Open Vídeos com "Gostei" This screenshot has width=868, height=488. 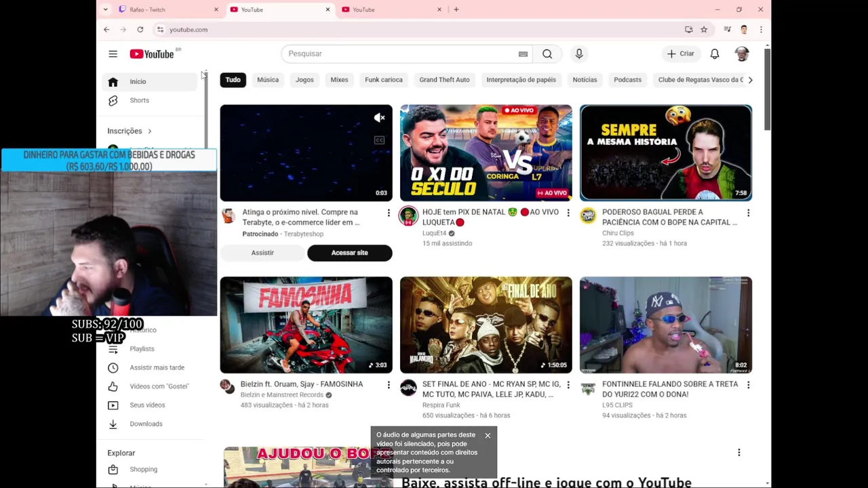150,386
